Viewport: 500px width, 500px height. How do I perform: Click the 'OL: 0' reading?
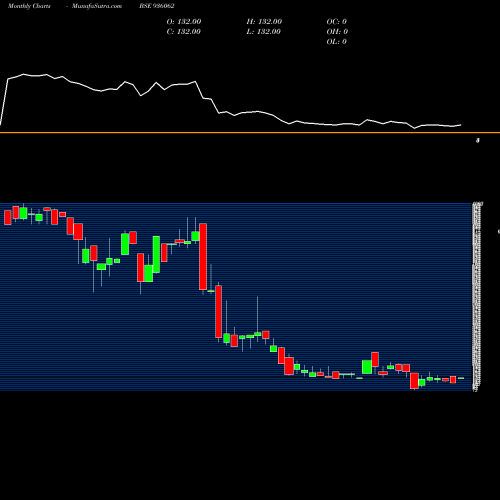(x=336, y=42)
